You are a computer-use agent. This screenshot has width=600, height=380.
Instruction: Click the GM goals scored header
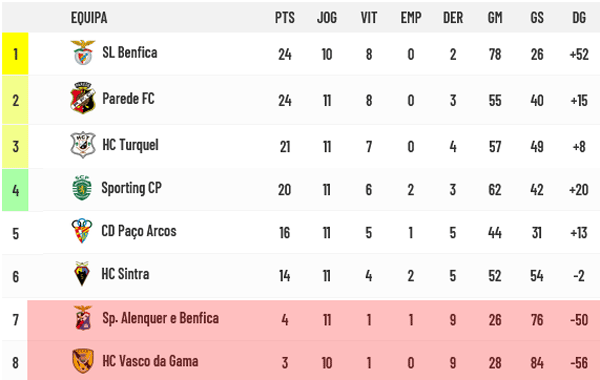495,18
